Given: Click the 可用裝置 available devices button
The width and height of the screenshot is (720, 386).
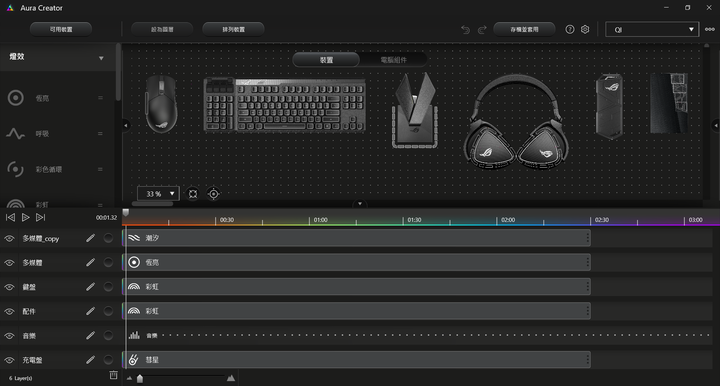Looking at the screenshot, I should (x=61, y=29).
